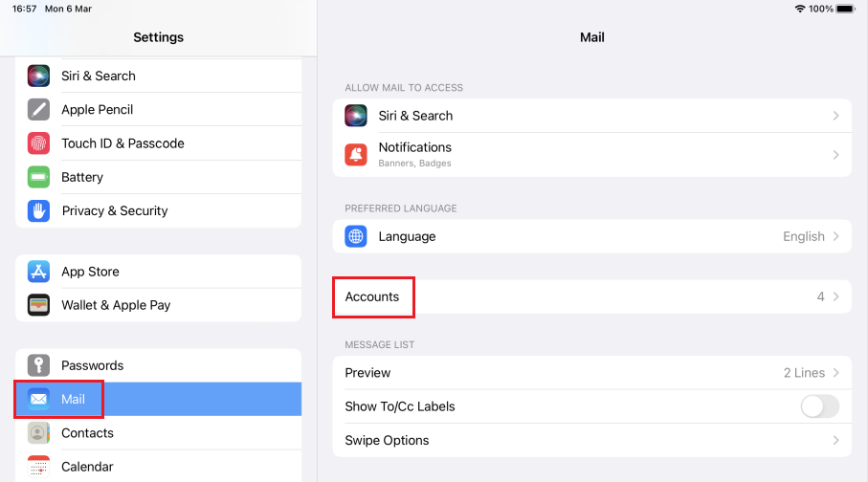Tap the Touch ID fingerprint icon

pyautogui.click(x=38, y=143)
